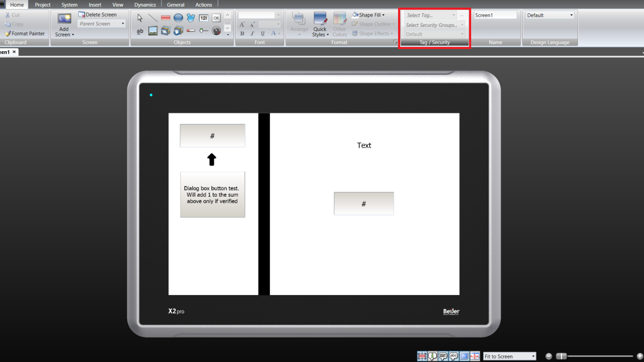Open Select Security Groups dropdown
644x362 pixels.
[434, 25]
